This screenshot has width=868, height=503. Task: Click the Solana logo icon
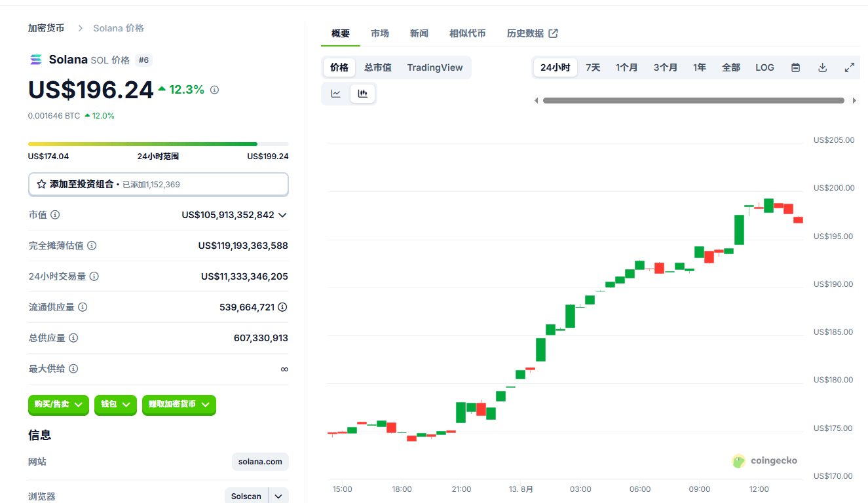click(x=36, y=60)
